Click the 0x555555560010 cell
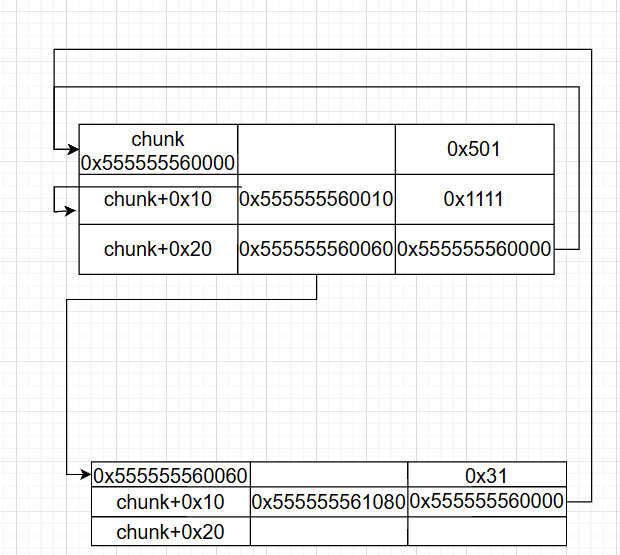Screen dimensions: 620x555 [316, 199]
